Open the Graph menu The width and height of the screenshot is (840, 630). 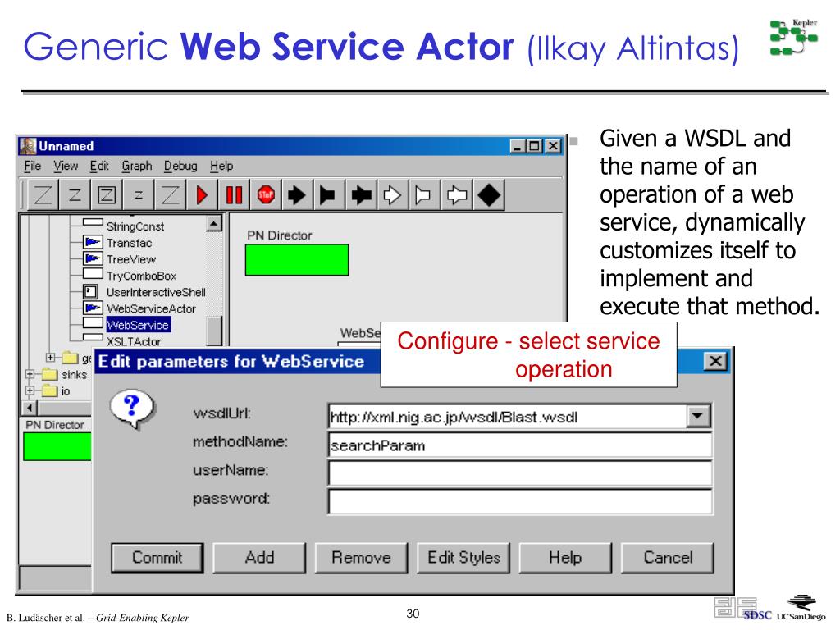[x=137, y=166]
